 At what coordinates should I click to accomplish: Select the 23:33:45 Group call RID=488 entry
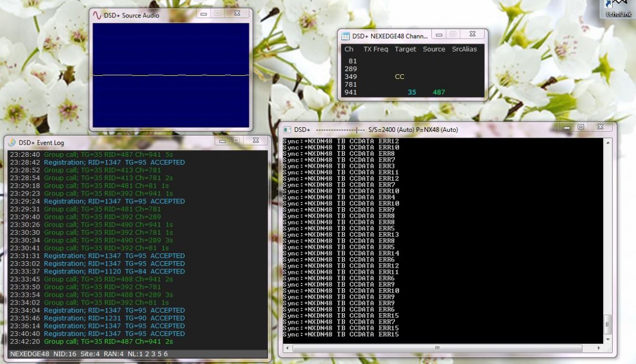pyautogui.click(x=91, y=279)
